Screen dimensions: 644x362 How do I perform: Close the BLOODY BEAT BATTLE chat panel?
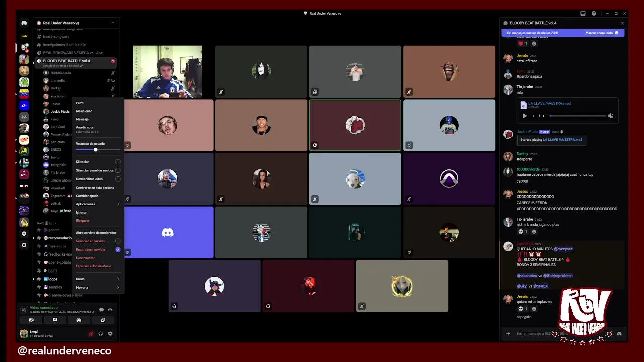(x=622, y=23)
